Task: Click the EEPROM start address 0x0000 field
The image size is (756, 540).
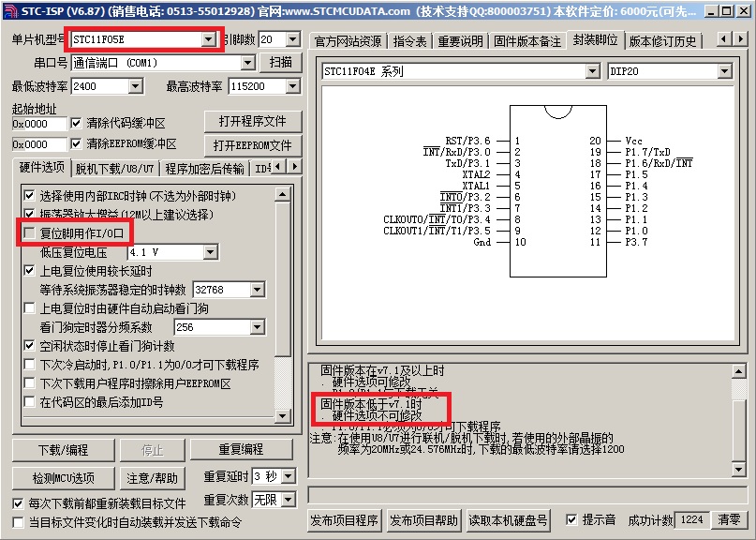Action: [x=39, y=144]
